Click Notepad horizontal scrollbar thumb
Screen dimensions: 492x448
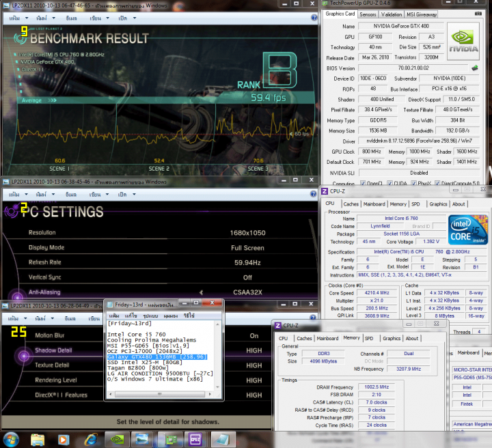click(159, 394)
